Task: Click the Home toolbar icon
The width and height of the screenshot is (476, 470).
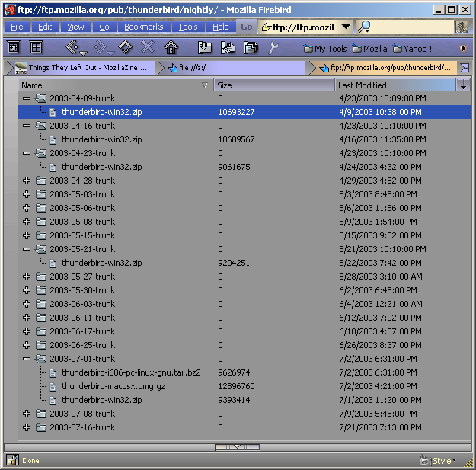Action: point(171,48)
